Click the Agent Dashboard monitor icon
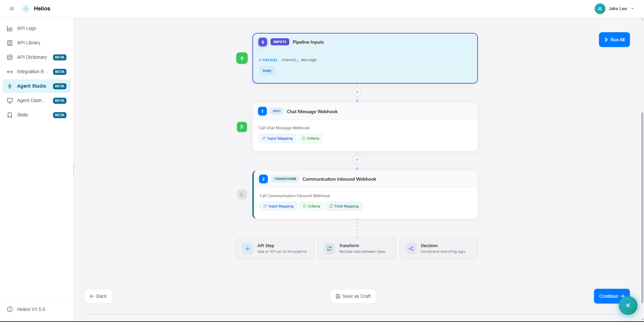The height and width of the screenshot is (322, 644). click(x=10, y=101)
